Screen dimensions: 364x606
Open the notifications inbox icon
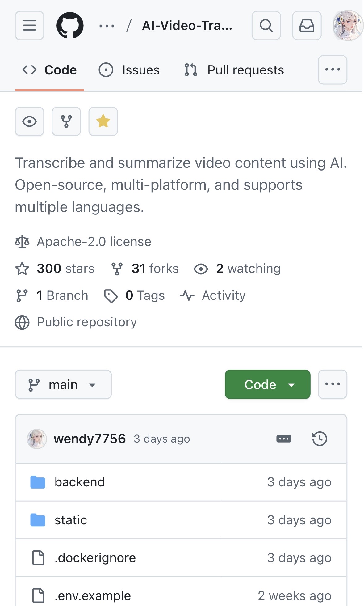[307, 25]
